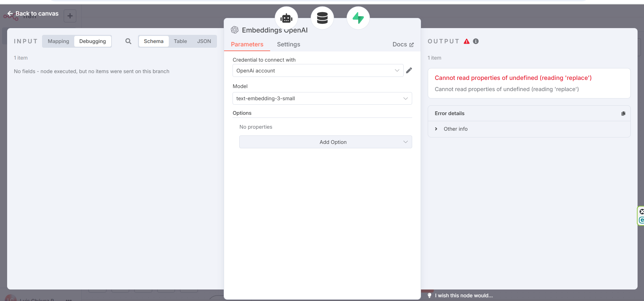This screenshot has width=644, height=301.
Task: Click the lightbulb feedback icon
Action: (x=429, y=296)
